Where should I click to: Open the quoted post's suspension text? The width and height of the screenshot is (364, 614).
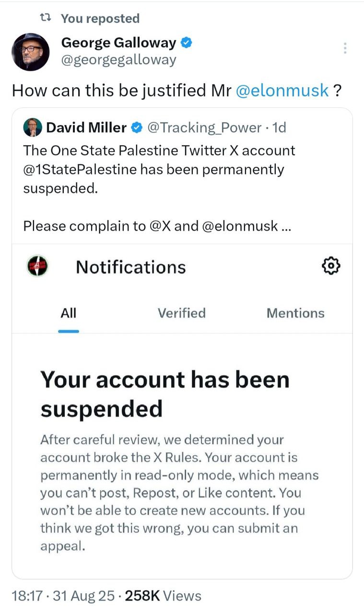(159, 169)
